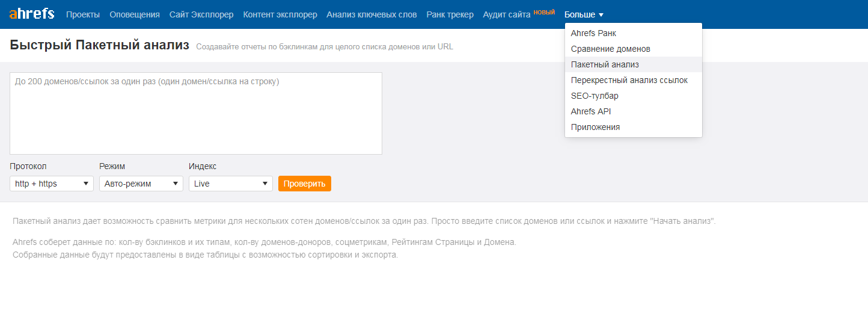Viewport: 868px width, 328px height.
Task: Select Приложения in the dropdown menu
Action: point(634,127)
